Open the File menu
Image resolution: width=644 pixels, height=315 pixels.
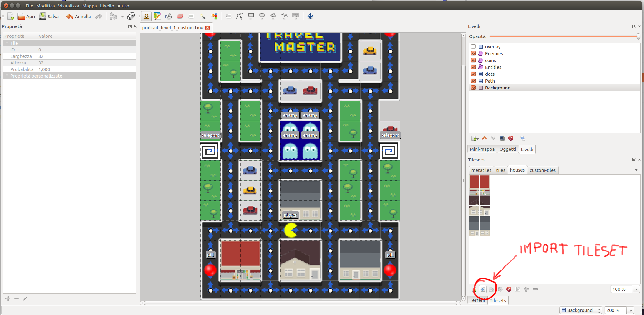(x=29, y=6)
